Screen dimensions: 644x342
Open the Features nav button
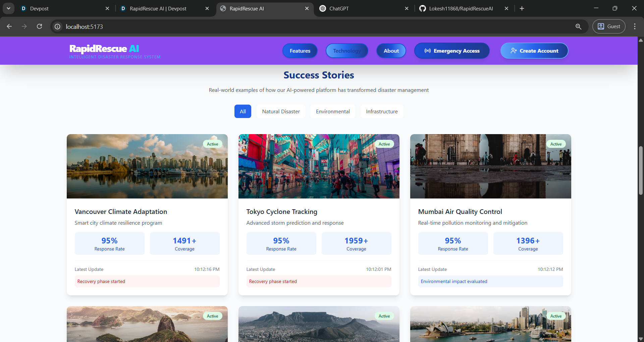tap(300, 51)
